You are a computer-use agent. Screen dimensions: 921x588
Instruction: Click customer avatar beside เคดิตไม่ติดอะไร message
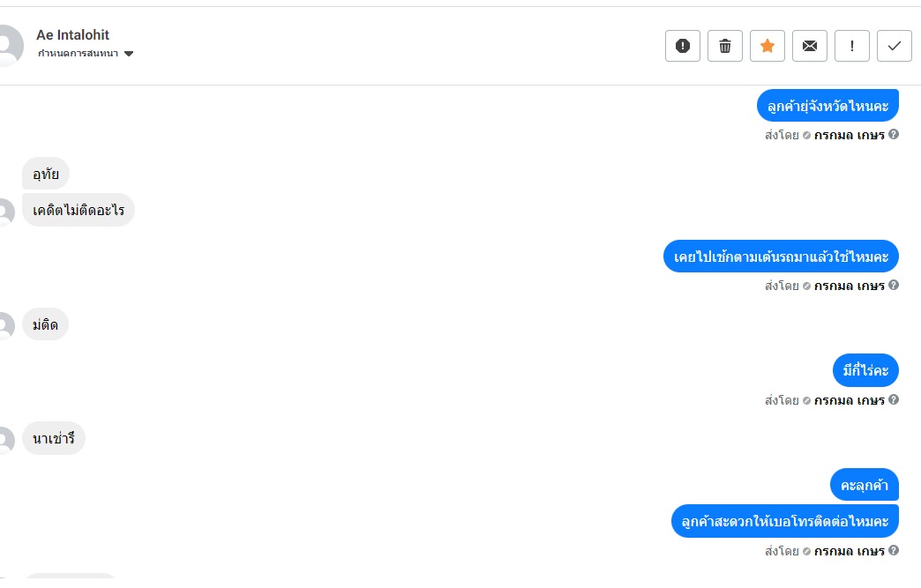(5, 212)
